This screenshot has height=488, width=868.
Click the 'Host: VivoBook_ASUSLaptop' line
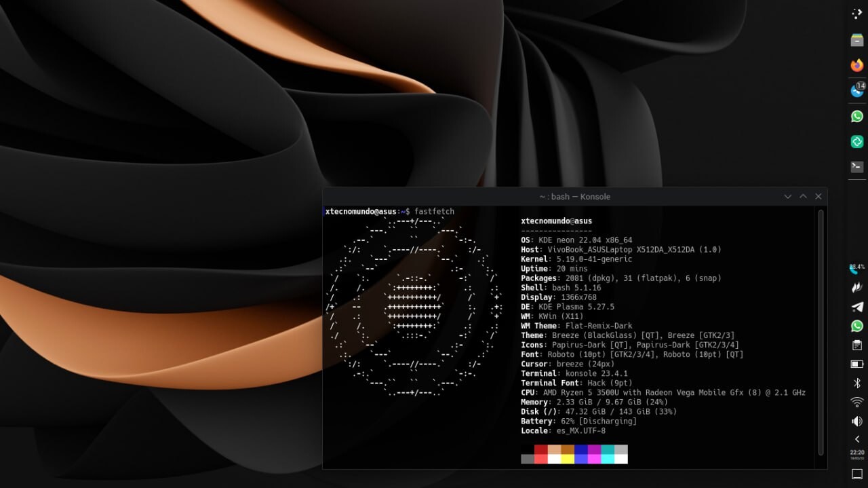pyautogui.click(x=621, y=250)
